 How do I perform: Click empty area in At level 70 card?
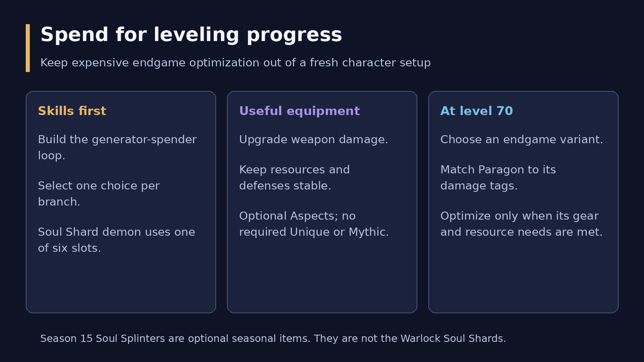point(523,277)
